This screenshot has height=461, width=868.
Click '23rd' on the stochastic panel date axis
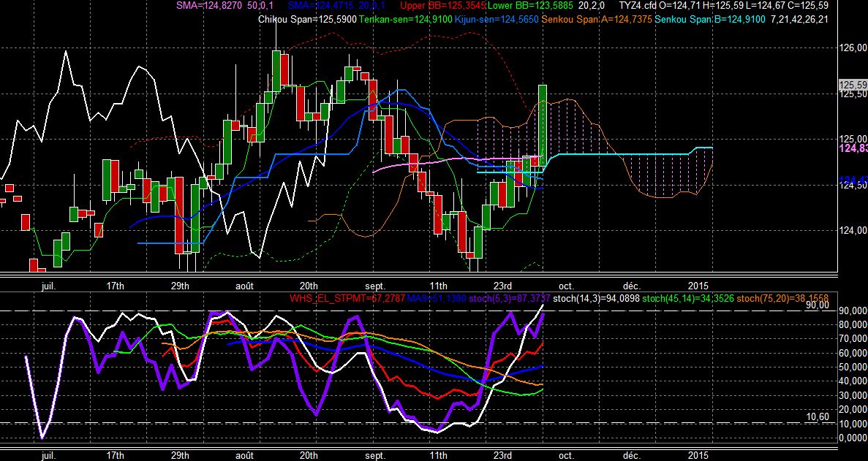(x=502, y=455)
